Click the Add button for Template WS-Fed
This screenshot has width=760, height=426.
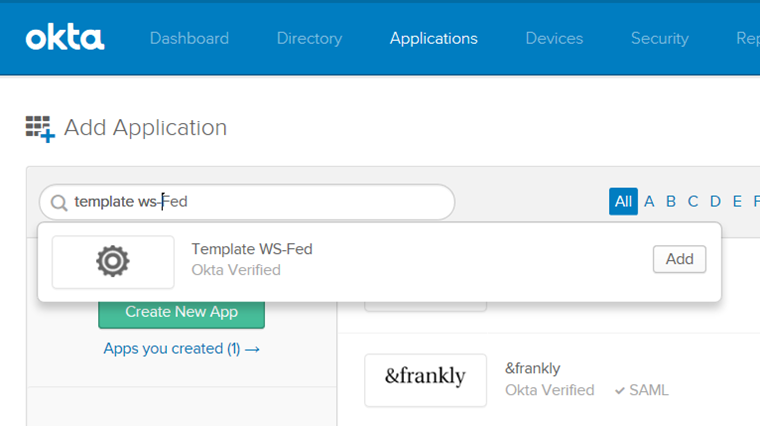tap(679, 259)
